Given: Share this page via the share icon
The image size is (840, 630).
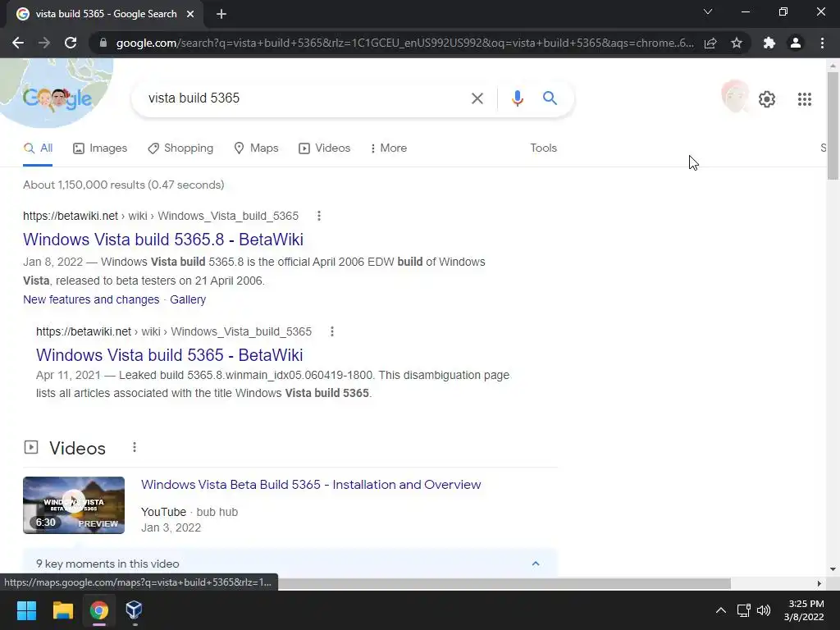Looking at the screenshot, I should point(710,43).
